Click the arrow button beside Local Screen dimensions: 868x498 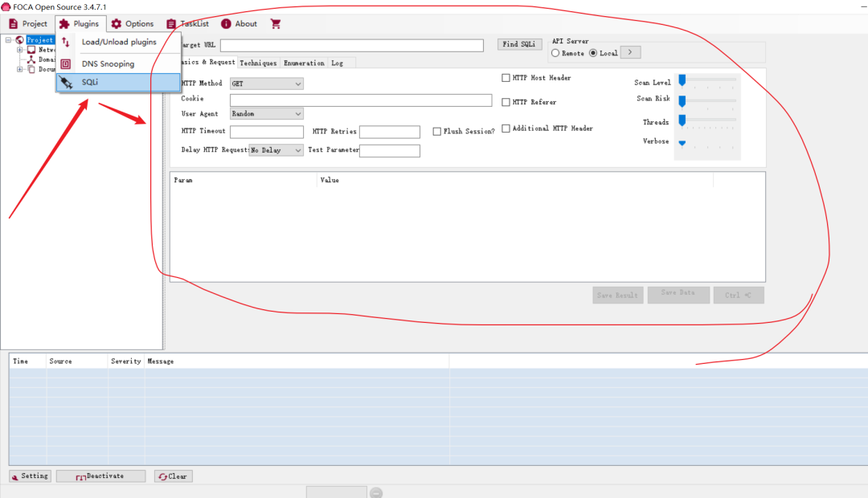point(631,52)
